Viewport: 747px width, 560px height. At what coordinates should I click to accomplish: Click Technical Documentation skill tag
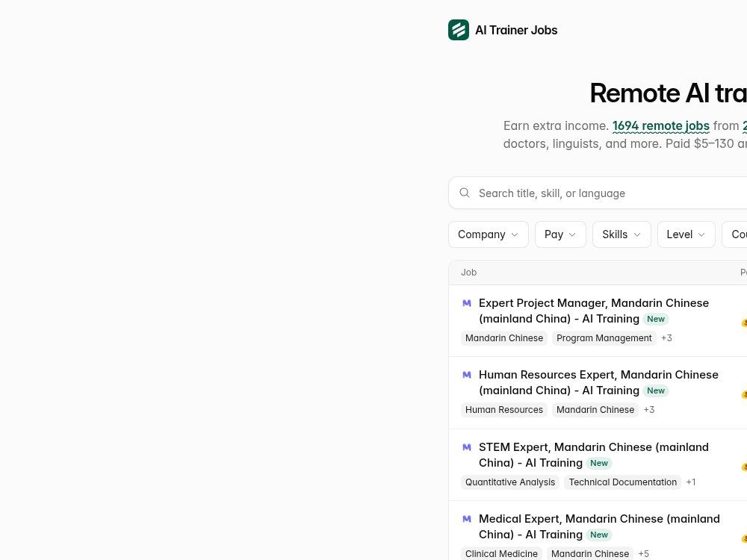(x=623, y=482)
